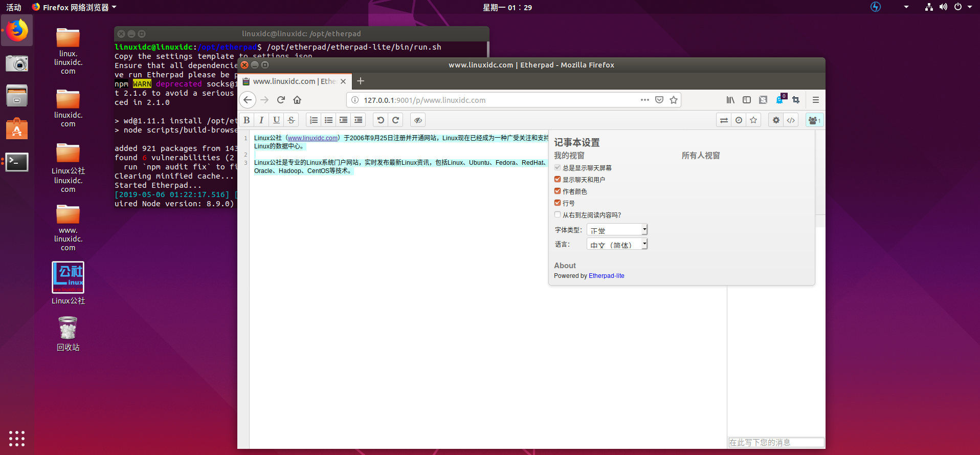Open share and embed pad panel
Screen dimensions: 980x455
[x=791, y=120]
